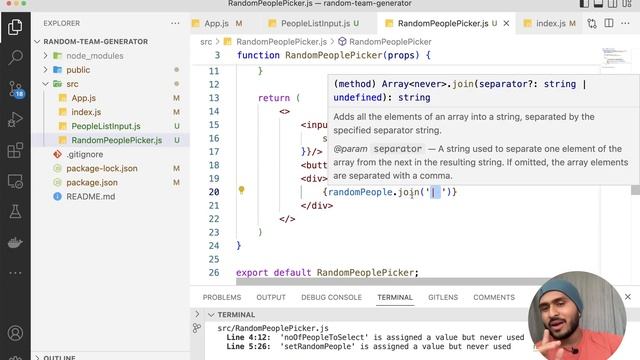Open the Run and Debug view
Viewport: 640px width, 360px height.
[15, 120]
